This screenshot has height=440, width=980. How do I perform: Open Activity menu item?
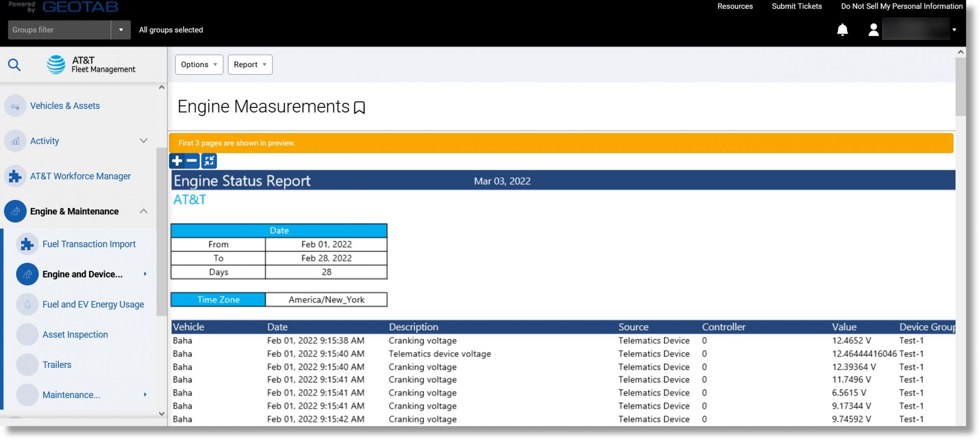pyautogui.click(x=44, y=141)
